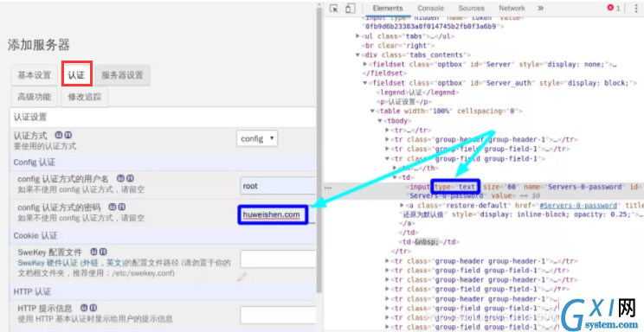Click the HTTP 提示信息 input field

coord(278,316)
